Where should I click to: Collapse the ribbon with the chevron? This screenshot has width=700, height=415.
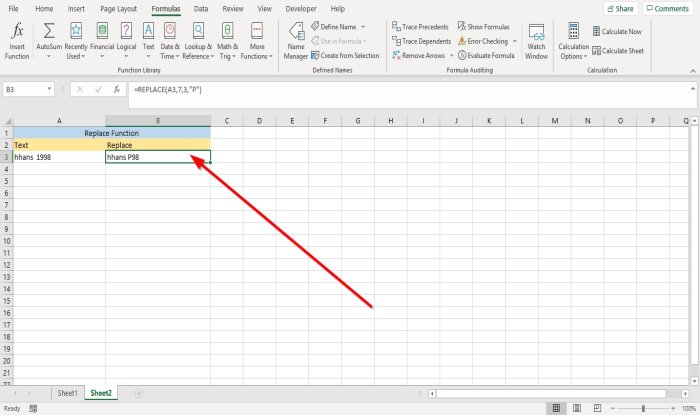692,71
